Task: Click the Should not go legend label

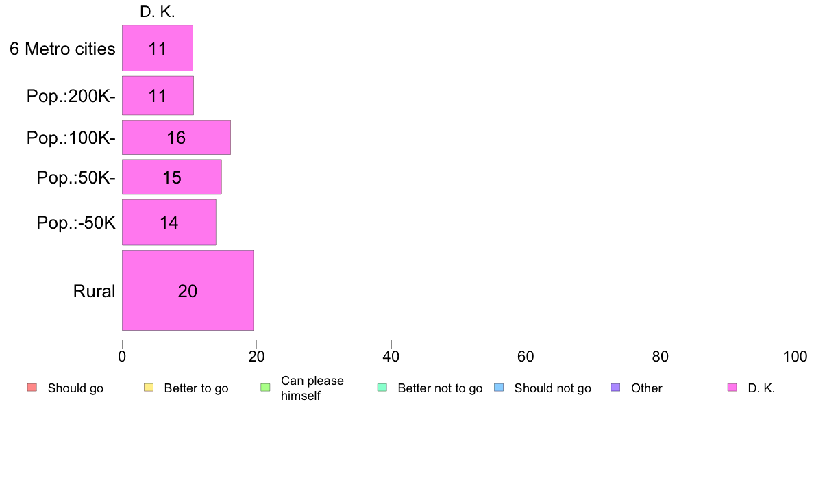Action: click(x=552, y=388)
